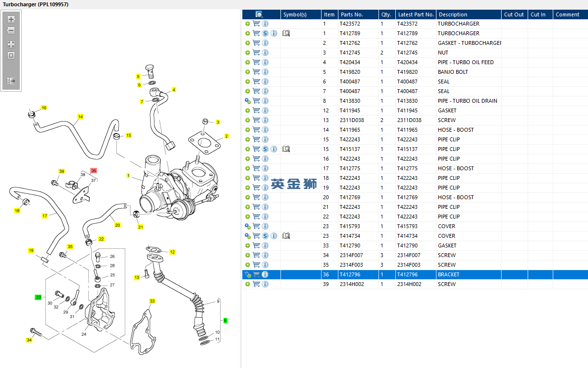Zoom in on the diagram with the plus button
This screenshot has height=368, width=588.
(11, 19)
